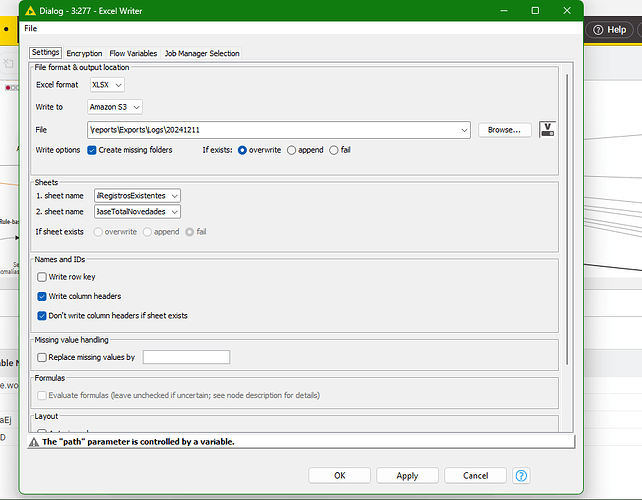Viewport: 642px width, 500px height.
Task: Maximize the Excel Writer dialog window
Action: (x=535, y=11)
